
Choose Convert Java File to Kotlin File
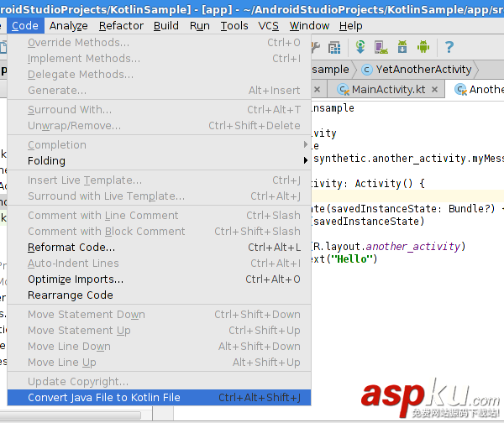[x=159, y=397]
